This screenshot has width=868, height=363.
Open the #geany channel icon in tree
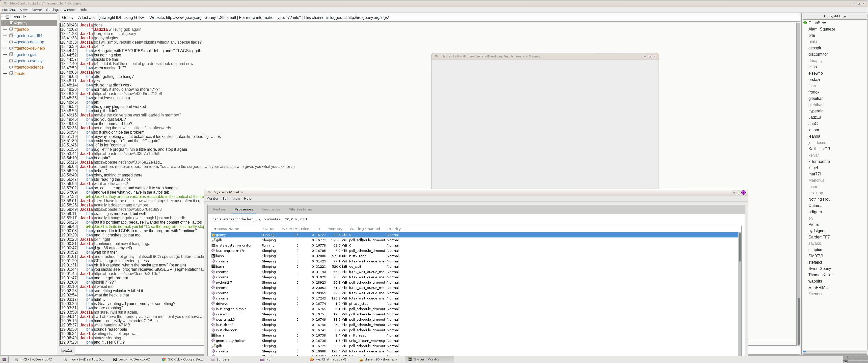pos(11,23)
